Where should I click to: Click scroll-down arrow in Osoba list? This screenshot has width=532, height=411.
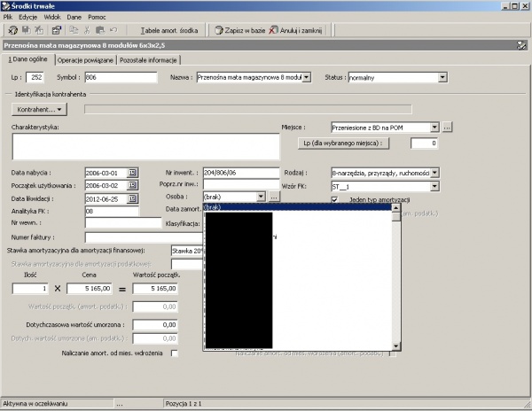click(x=396, y=346)
